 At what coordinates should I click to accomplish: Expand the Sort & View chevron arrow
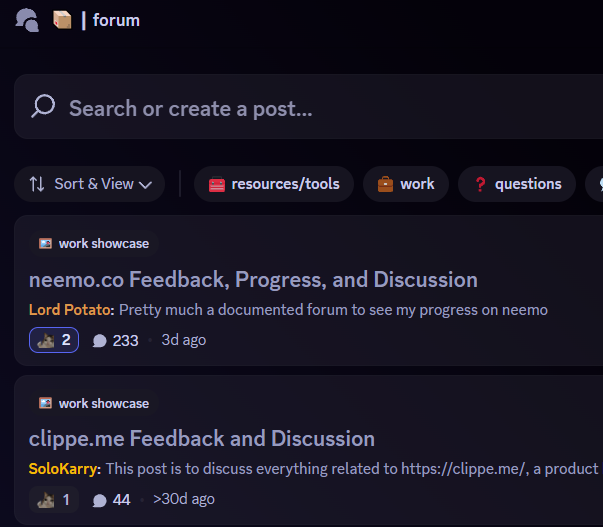(146, 184)
